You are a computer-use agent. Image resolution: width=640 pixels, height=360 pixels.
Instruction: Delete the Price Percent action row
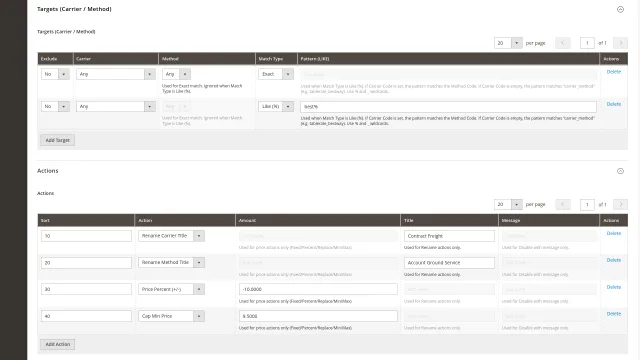pos(613,287)
